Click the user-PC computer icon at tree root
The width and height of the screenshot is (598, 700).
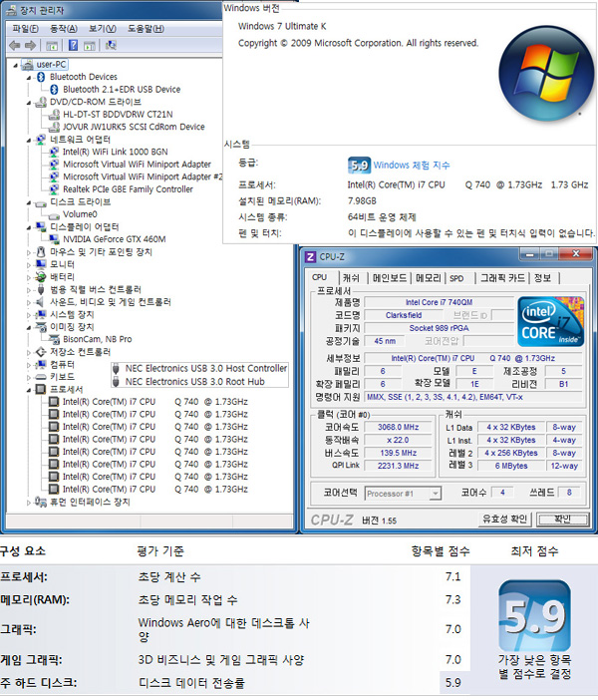pyautogui.click(x=28, y=65)
